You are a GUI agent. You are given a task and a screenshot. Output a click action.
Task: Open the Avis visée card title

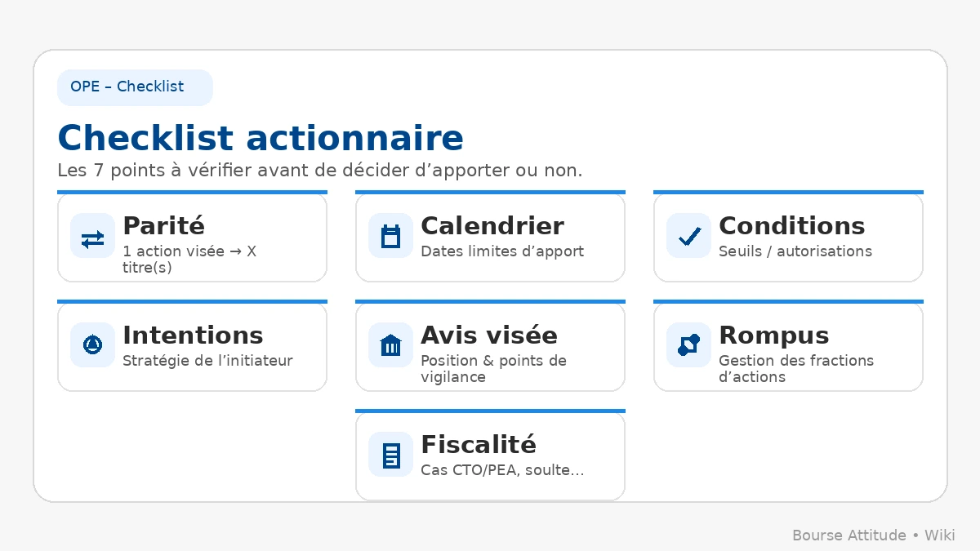tap(488, 335)
